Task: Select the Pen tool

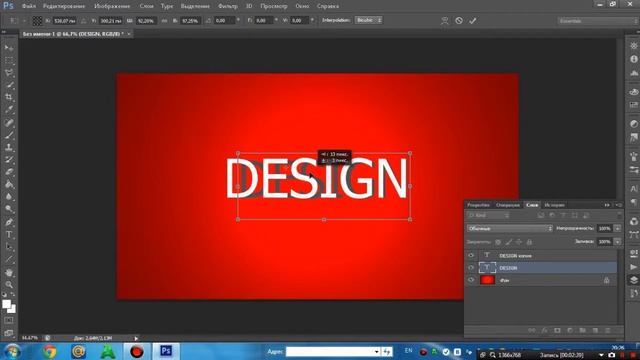Action: 9,222
